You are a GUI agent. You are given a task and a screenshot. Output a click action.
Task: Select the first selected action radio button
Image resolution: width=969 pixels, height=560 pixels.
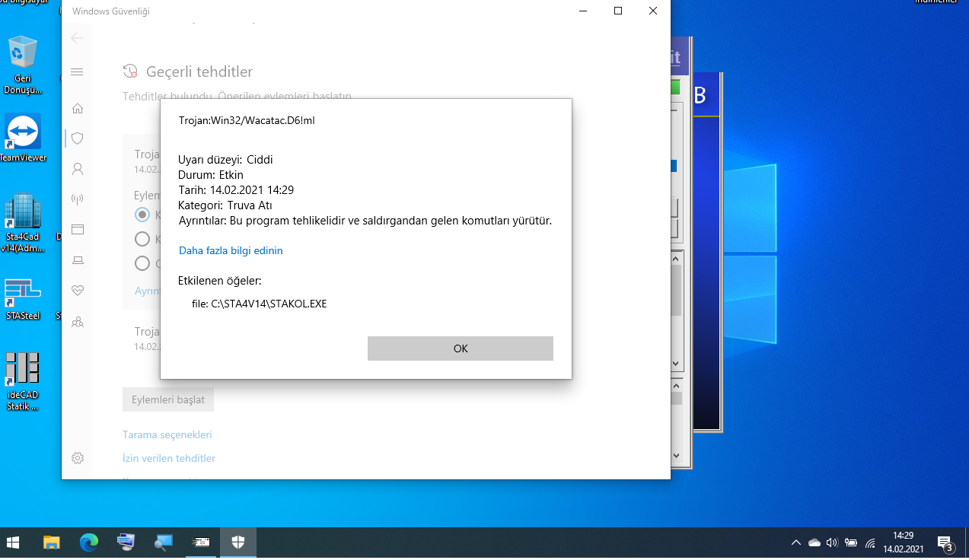(142, 215)
